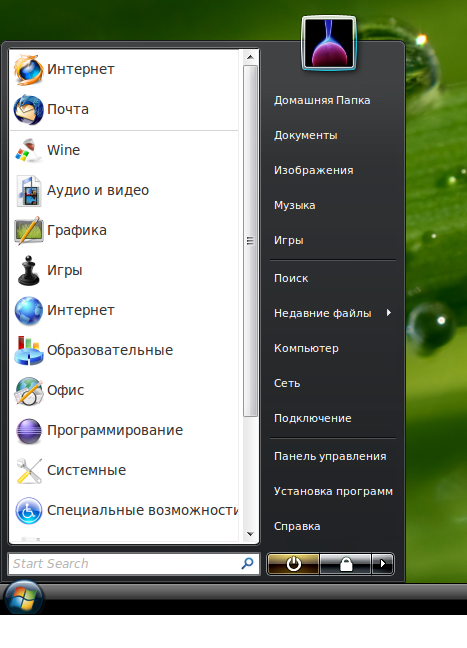Click the Windows-style start orb
Image resolution: width=467 pixels, height=648 pixels.
tap(23, 598)
